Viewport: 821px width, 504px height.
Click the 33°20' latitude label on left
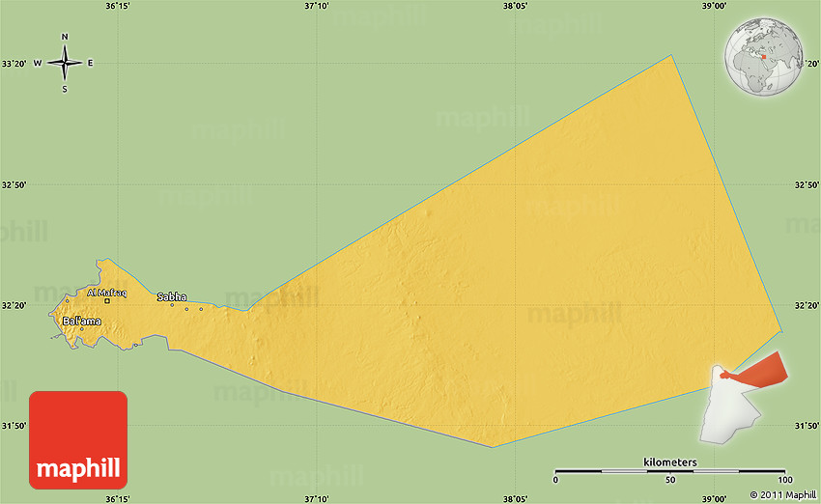pyautogui.click(x=14, y=64)
